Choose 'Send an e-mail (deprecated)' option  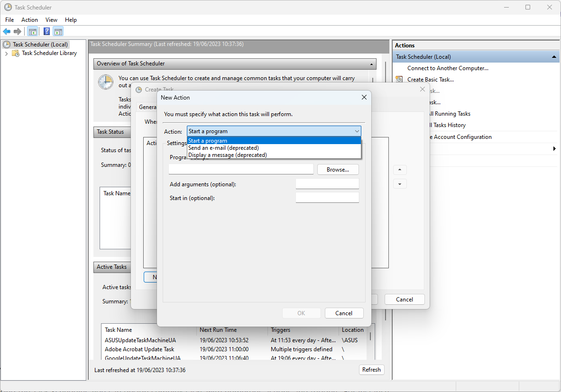(x=223, y=148)
